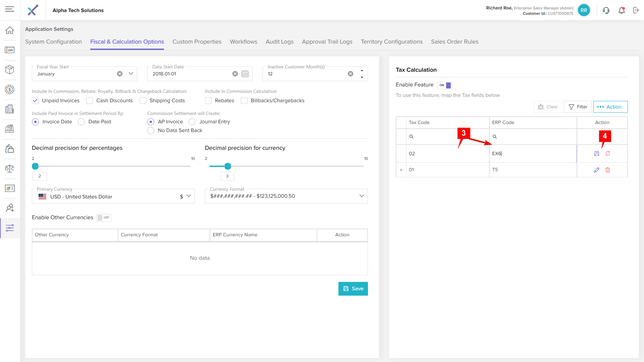Select the Journal Entry radio option

click(192, 122)
